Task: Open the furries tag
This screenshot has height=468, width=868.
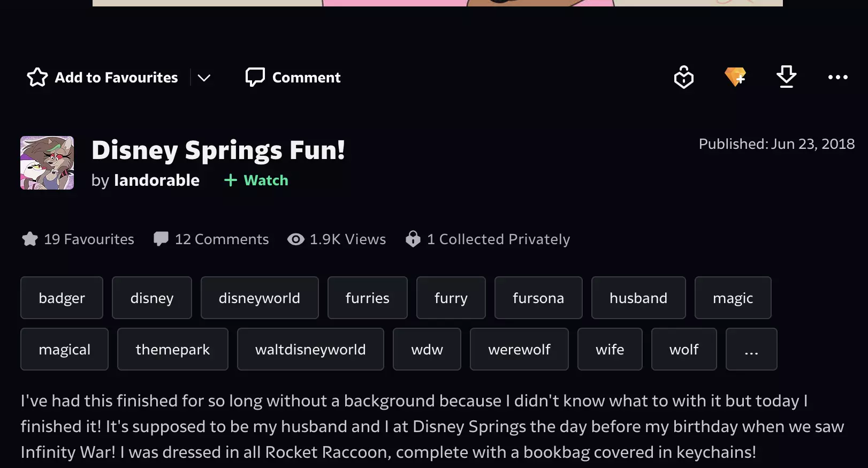Action: point(368,298)
